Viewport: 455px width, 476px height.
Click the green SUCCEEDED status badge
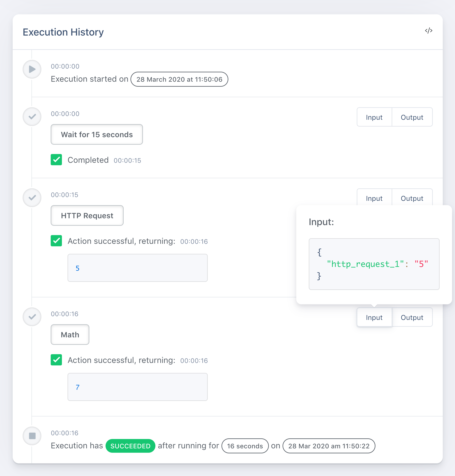click(130, 446)
